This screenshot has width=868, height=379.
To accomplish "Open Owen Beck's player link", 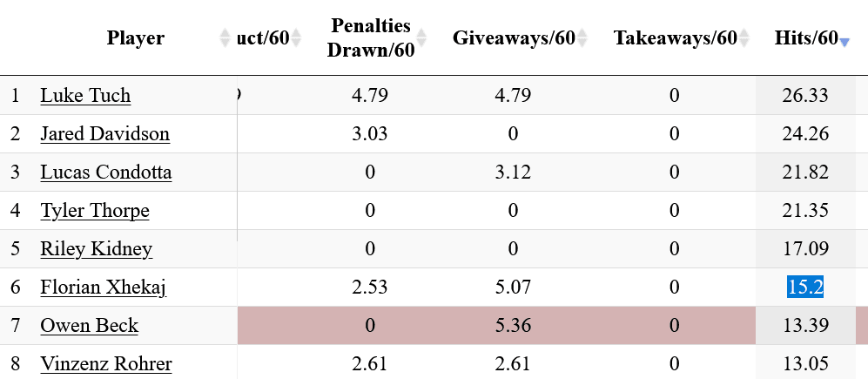I will (89, 327).
